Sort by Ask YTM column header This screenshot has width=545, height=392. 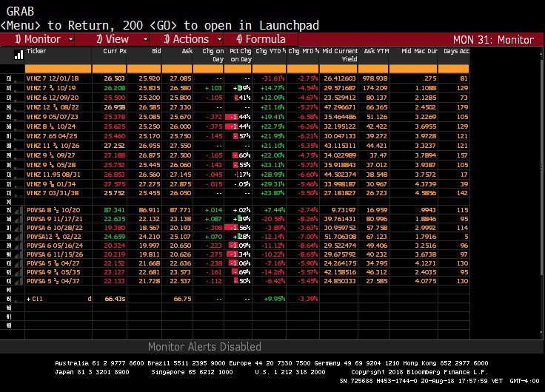(x=376, y=51)
